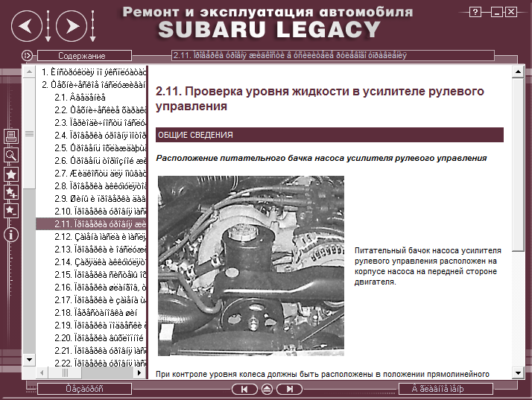532x400 pixels.
Task: Open section 2.6 in contents
Action: [100, 160]
